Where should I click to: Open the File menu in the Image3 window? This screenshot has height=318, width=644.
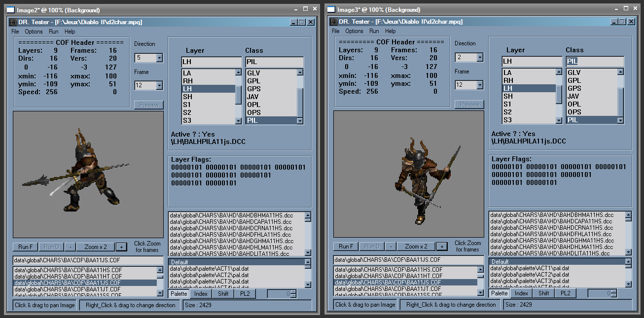(336, 31)
